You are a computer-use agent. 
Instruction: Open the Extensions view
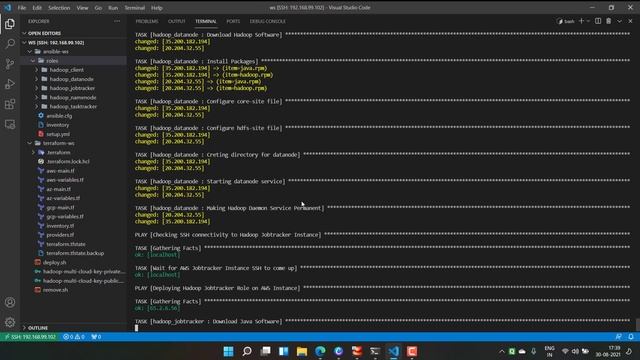click(x=10, y=104)
